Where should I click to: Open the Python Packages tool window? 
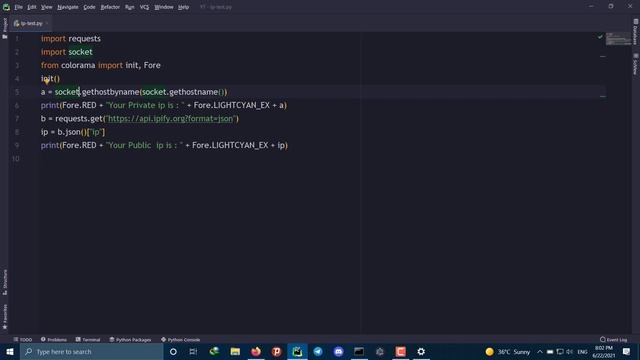(x=130, y=340)
